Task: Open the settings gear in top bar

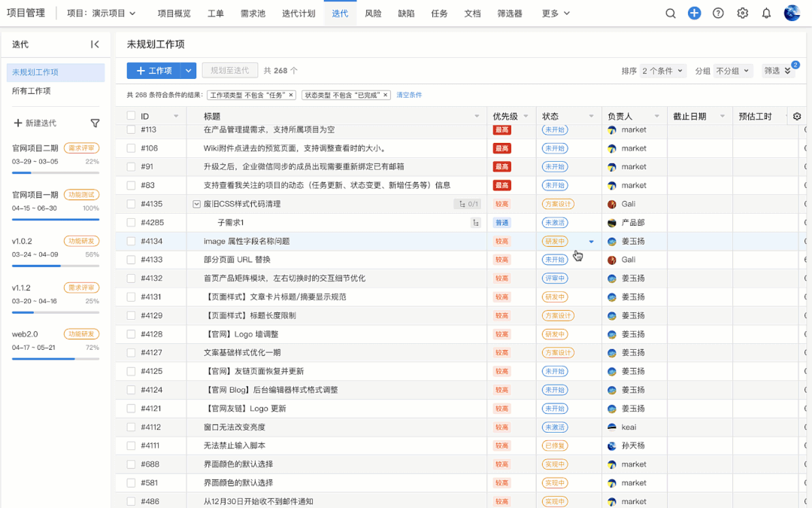Action: point(742,13)
